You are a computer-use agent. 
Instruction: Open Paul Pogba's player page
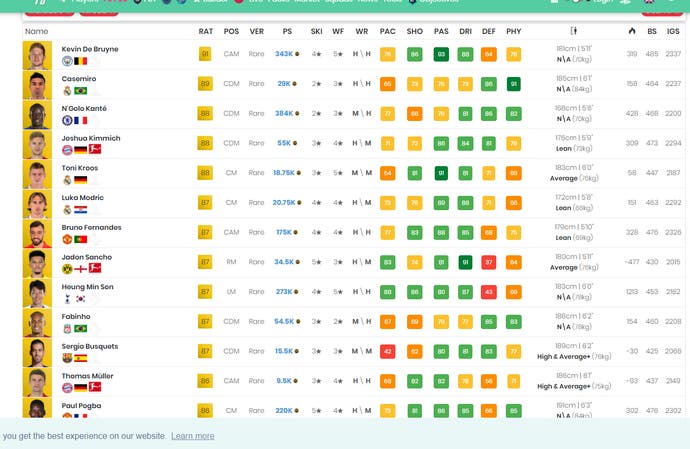(81, 405)
